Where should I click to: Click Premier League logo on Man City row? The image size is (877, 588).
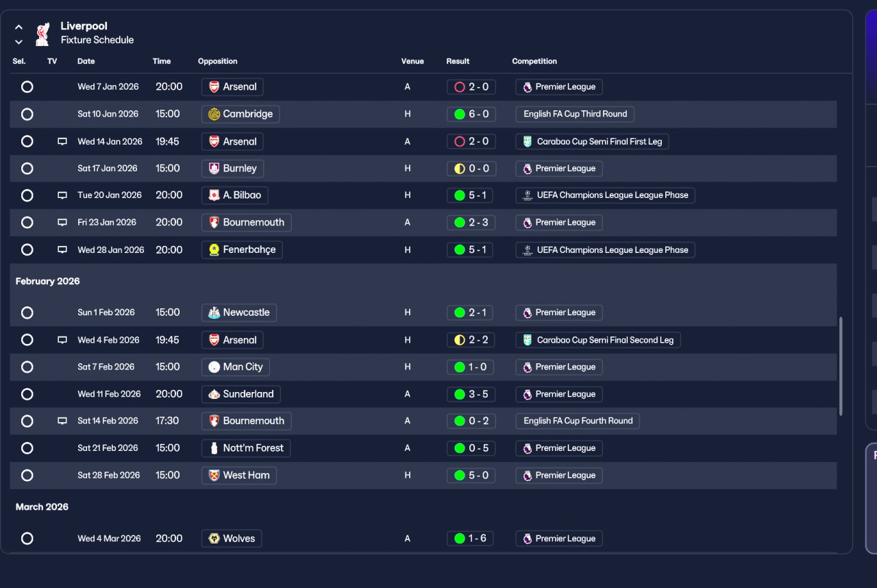tap(527, 367)
